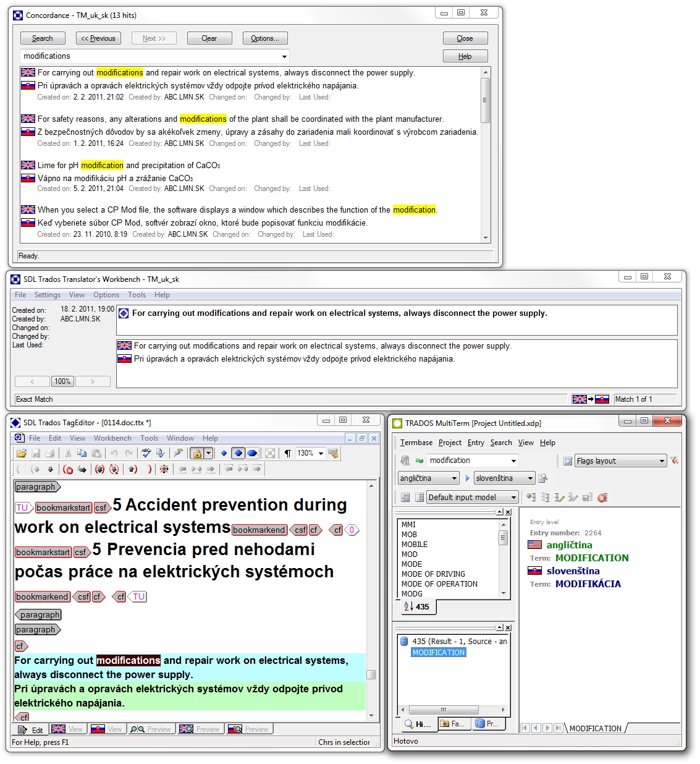Click the paste clipboard icon in TagEditor
Screen dimensions: 700x764
click(96, 454)
